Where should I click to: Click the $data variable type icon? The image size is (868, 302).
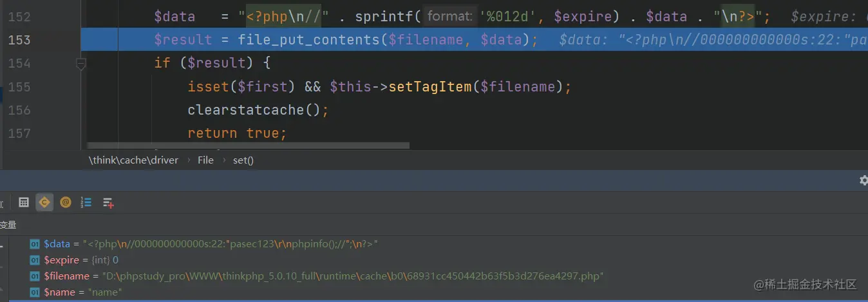pos(35,244)
